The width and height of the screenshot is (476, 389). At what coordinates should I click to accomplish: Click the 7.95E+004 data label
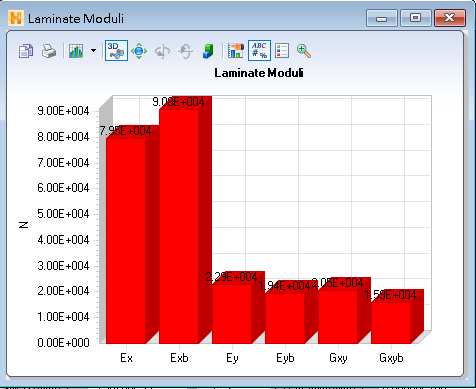125,131
